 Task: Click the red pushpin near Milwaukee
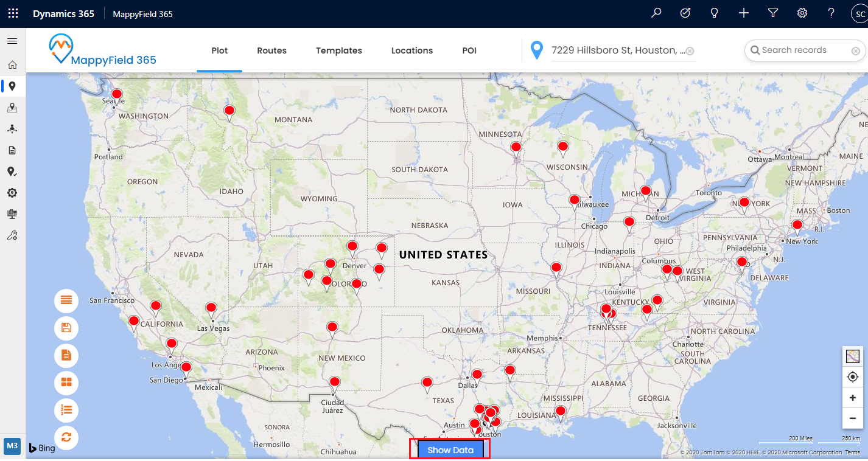click(x=575, y=201)
